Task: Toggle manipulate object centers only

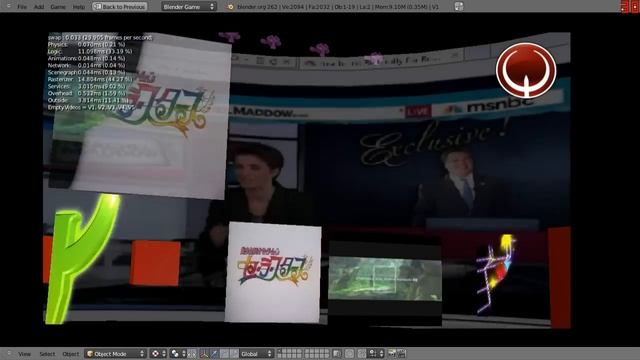Action: tap(191, 354)
